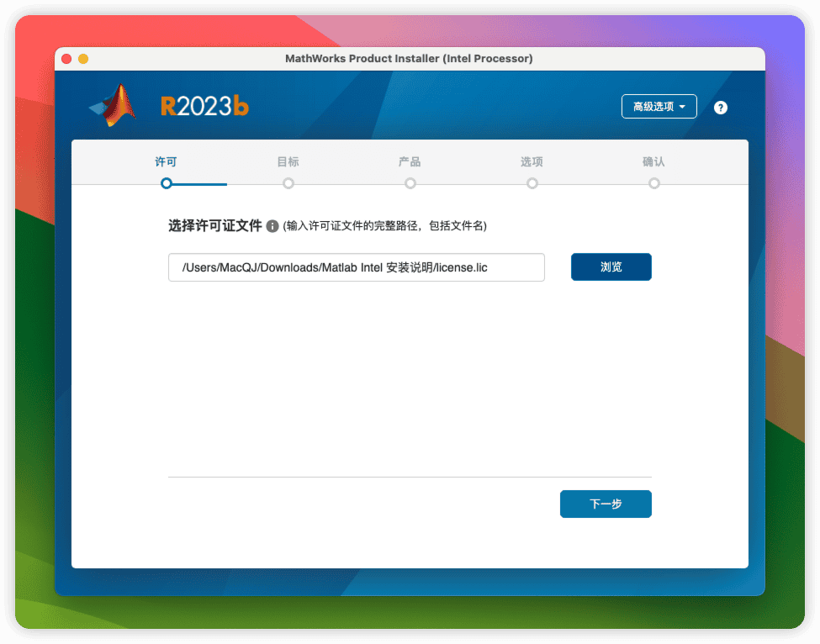Click the MATLAB membrane logo icon

[x=114, y=103]
